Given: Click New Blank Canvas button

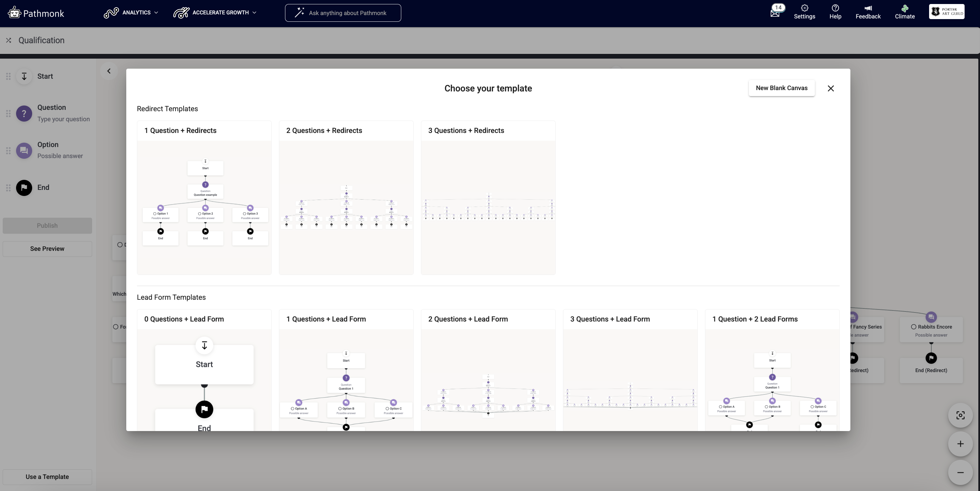Looking at the screenshot, I should [x=781, y=88].
